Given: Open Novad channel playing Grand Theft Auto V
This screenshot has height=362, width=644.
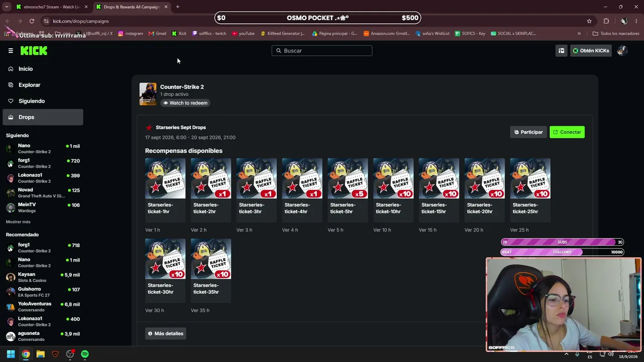Looking at the screenshot, I should pos(43,193).
